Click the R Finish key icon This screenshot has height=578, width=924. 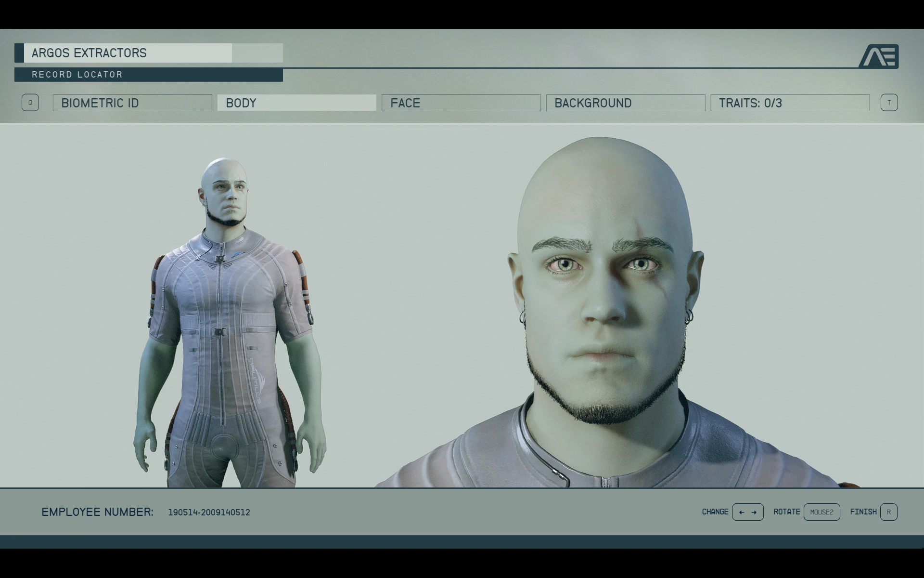[x=888, y=512]
